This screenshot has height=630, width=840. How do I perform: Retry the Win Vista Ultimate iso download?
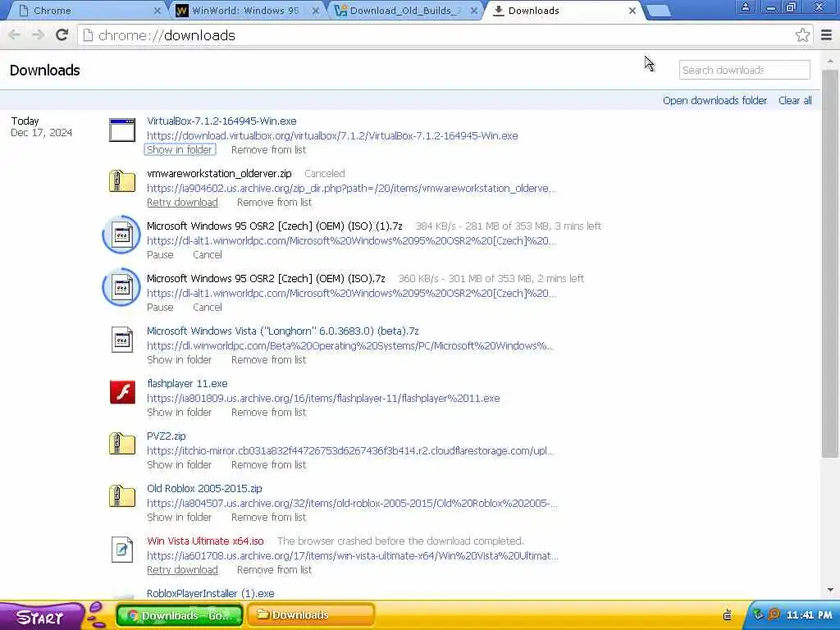182,570
